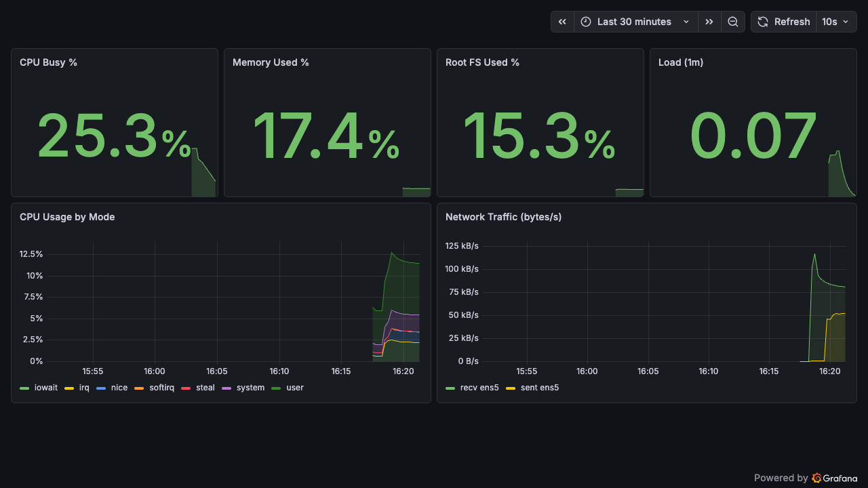Viewport: 868px width, 488px height.
Task: Click the 50 kB/s y-axis label
Action: click(465, 315)
